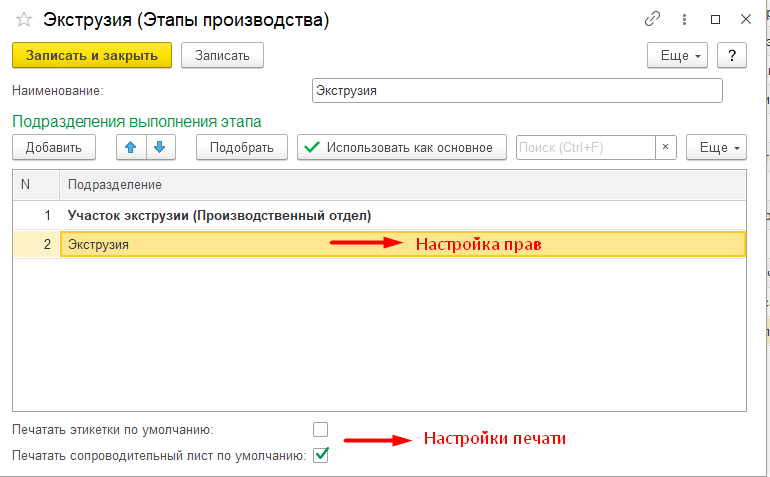
Task: Copy link to this form icon
Action: pyautogui.click(x=653, y=19)
